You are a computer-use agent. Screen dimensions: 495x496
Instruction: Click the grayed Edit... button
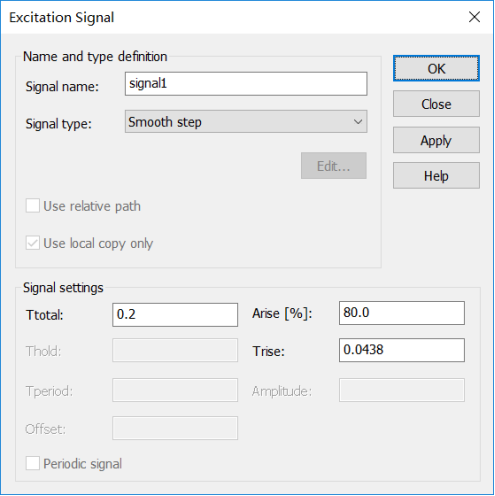pyautogui.click(x=334, y=166)
